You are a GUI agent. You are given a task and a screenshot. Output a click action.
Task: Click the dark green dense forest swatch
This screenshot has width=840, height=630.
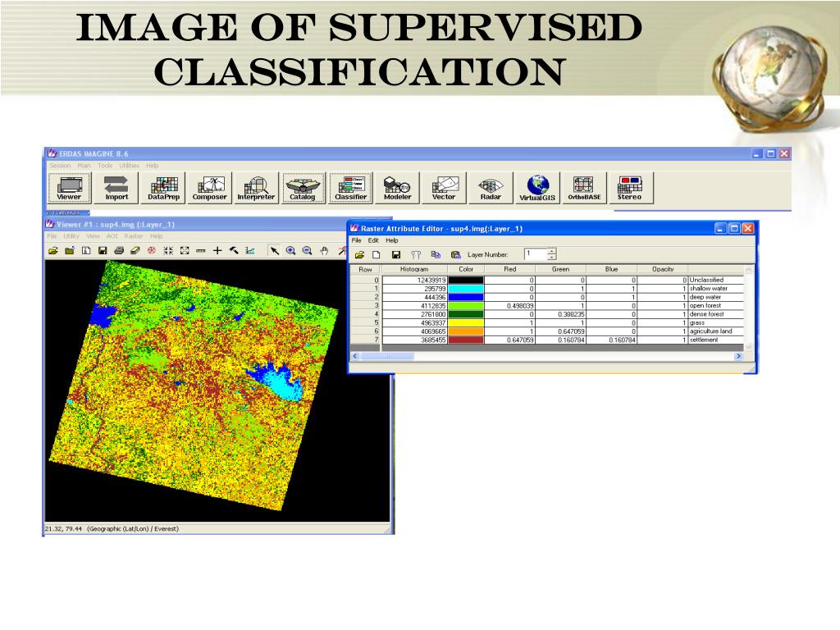(x=466, y=314)
